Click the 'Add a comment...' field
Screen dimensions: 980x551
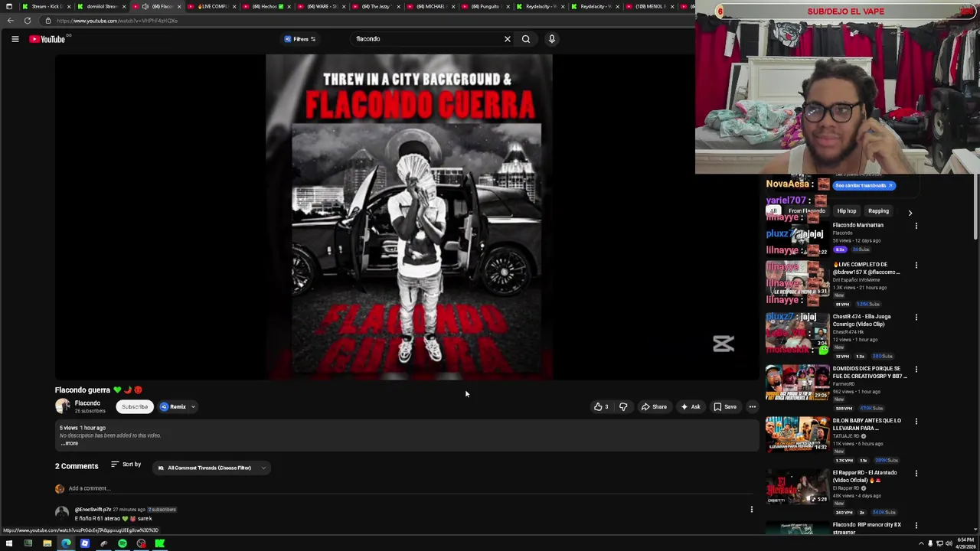click(410, 488)
